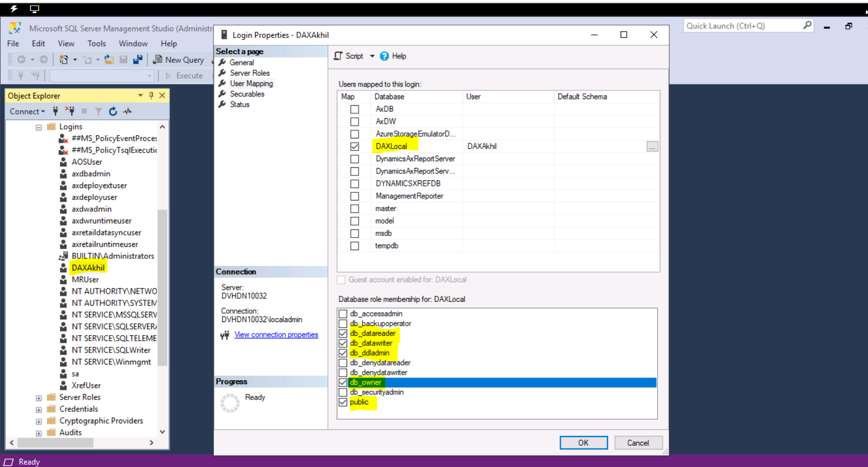Expand the Credentials folder
This screenshot has height=467, width=868.
click(x=39, y=410)
